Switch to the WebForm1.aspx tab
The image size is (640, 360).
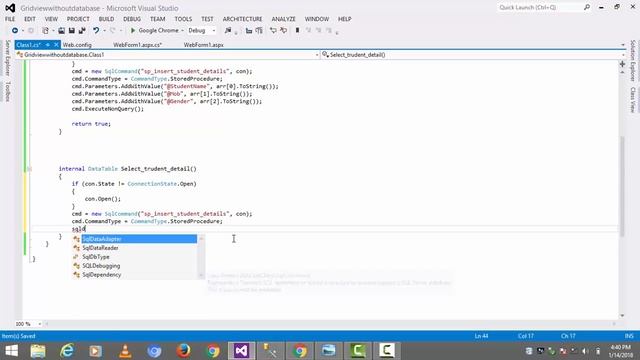click(x=203, y=45)
